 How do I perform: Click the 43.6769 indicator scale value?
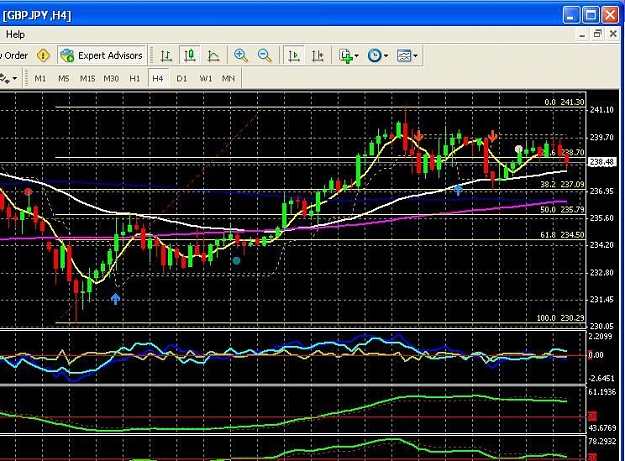point(602,428)
